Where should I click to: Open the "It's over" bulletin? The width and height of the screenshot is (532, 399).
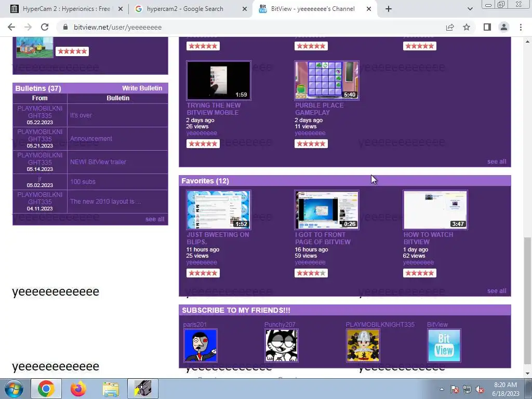(x=81, y=115)
